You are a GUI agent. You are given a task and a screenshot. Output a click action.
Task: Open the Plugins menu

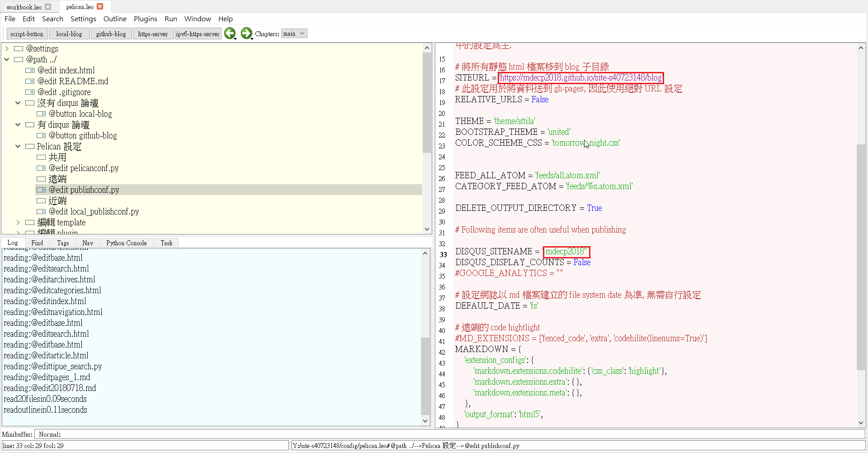tap(145, 19)
